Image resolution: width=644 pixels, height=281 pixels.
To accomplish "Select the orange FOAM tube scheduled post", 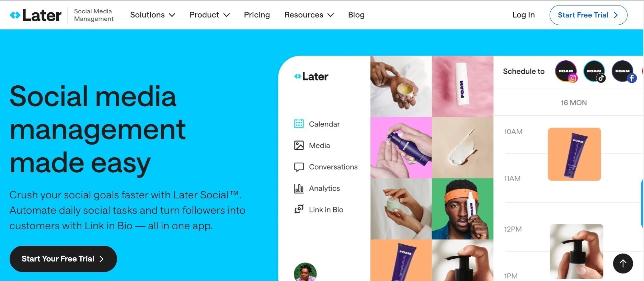I will point(574,154).
